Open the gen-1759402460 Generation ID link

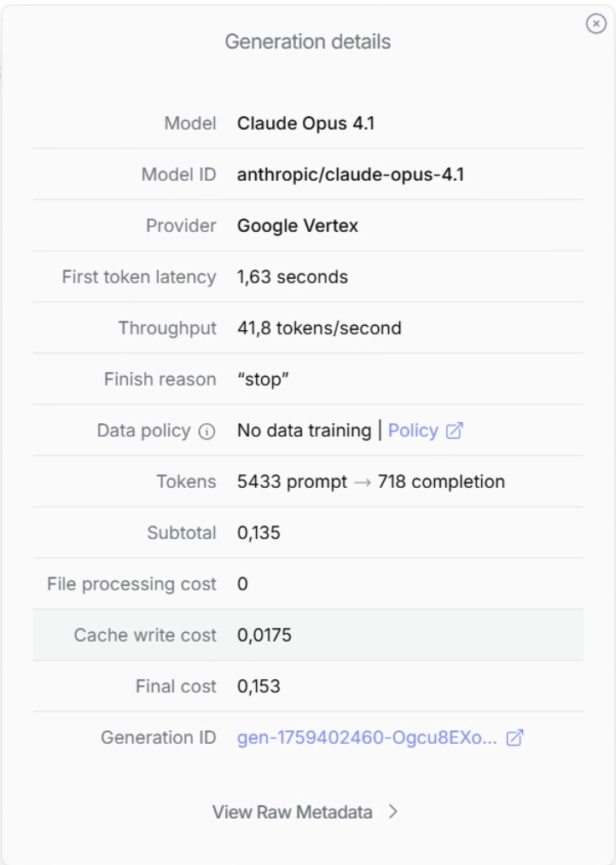click(x=368, y=738)
